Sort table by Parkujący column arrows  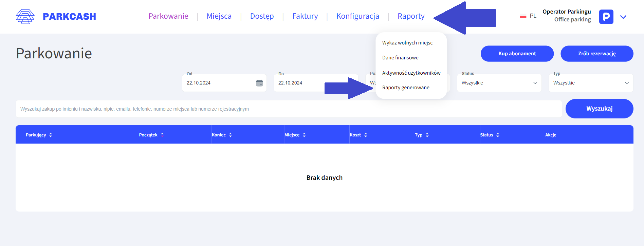click(51, 135)
